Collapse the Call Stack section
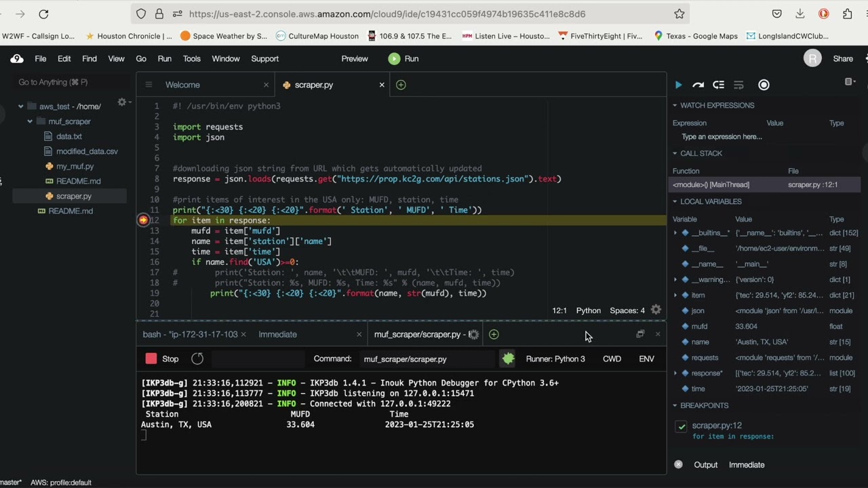 click(x=675, y=153)
